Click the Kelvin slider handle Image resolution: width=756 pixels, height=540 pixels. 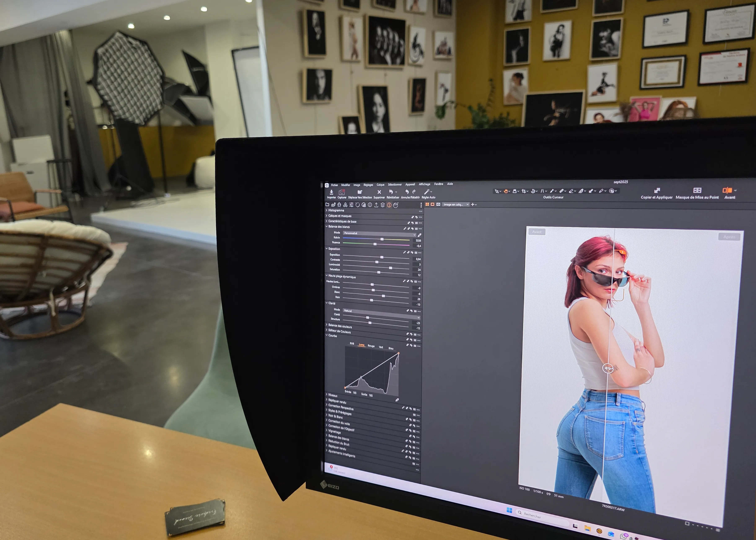382,239
